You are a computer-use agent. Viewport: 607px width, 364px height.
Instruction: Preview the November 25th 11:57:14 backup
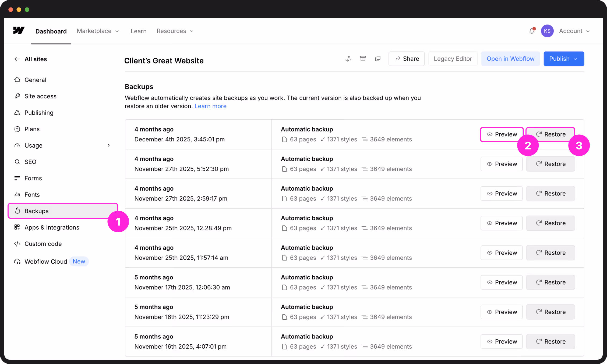tap(502, 253)
